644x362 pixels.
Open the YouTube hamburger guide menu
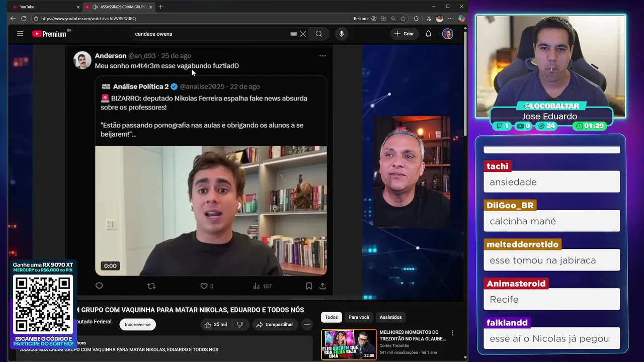pos(20,34)
